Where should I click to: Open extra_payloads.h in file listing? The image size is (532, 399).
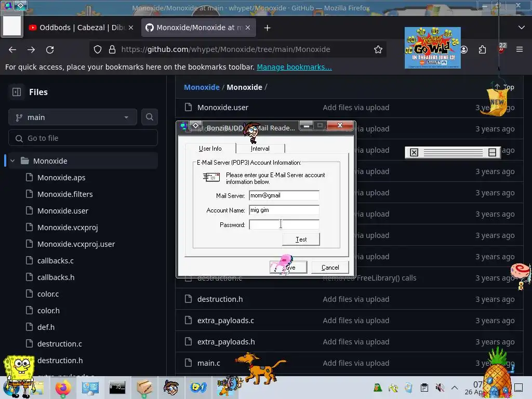(x=226, y=342)
